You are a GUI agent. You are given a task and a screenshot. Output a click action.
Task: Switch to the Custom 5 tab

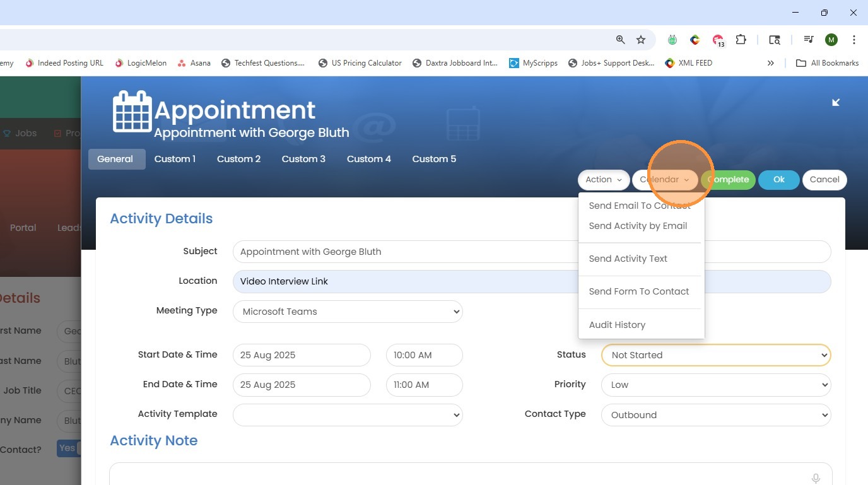pos(434,159)
